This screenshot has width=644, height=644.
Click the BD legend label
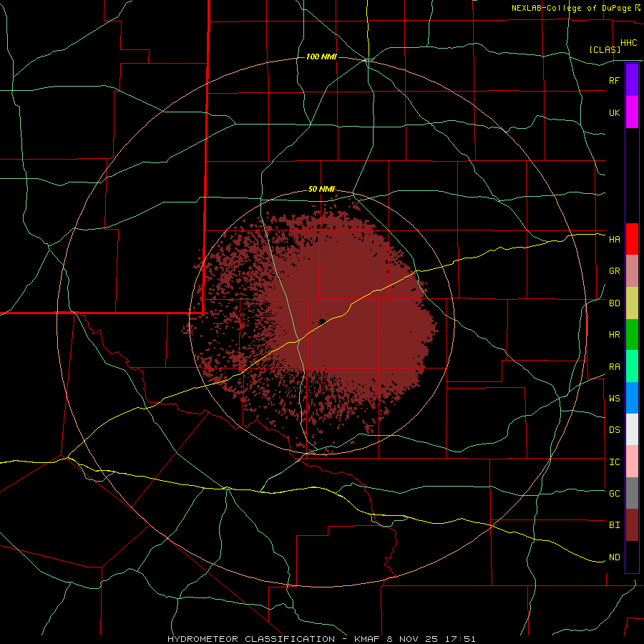click(x=614, y=303)
